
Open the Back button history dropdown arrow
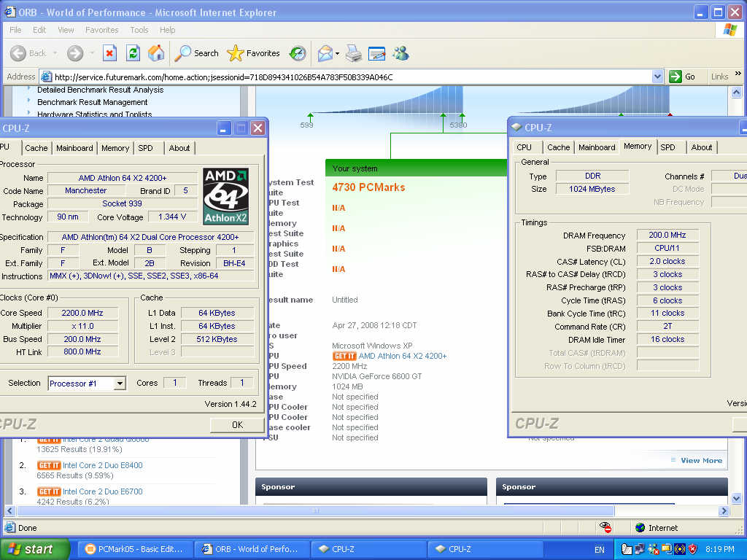[55, 53]
